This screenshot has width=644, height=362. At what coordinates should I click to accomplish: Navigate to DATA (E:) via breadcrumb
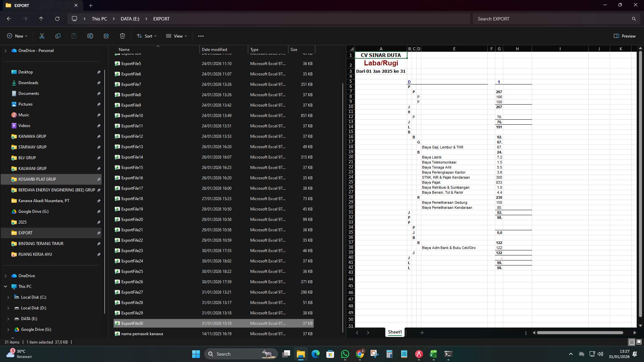coord(130,19)
